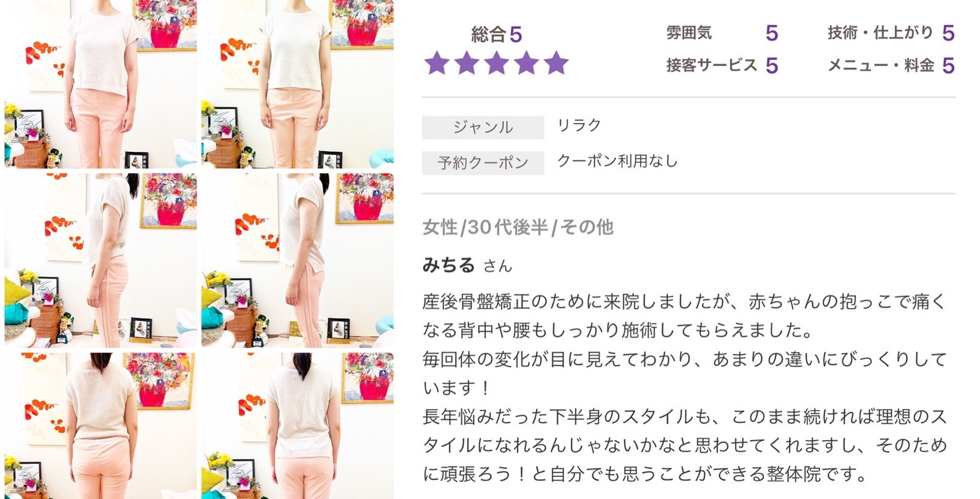Image resolution: width=980 pixels, height=499 pixels.
Task: Click the ジャンル label tag
Action: coord(483,127)
